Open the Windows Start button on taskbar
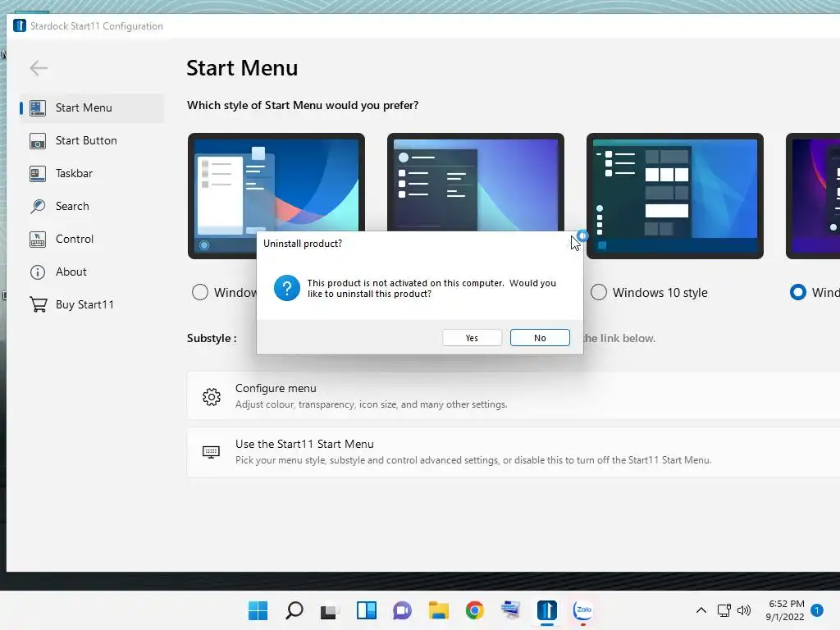The image size is (840, 630). pyautogui.click(x=258, y=610)
